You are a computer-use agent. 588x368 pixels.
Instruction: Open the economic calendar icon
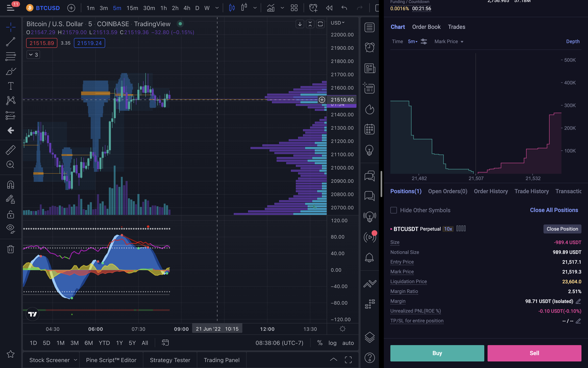click(x=370, y=129)
